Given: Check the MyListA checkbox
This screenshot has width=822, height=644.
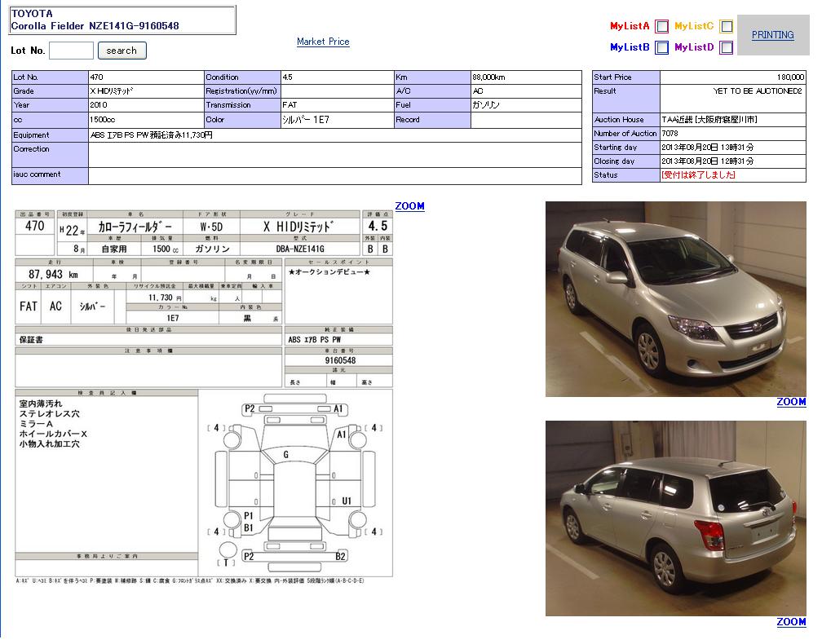Looking at the screenshot, I should pyautogui.click(x=661, y=26).
